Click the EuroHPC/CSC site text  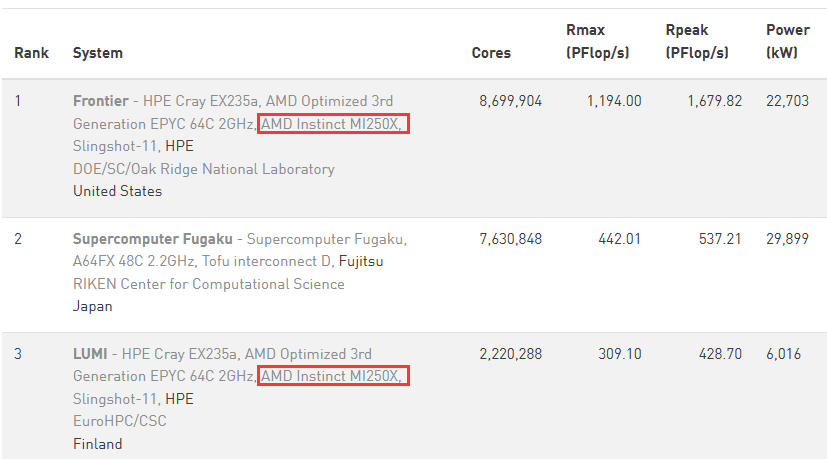[x=120, y=421]
